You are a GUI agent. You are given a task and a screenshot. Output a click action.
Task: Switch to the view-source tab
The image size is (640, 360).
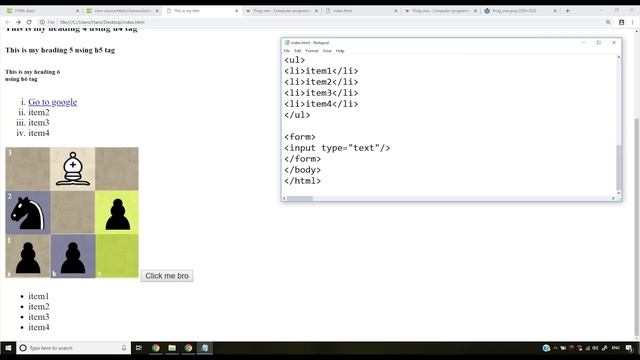point(121,11)
